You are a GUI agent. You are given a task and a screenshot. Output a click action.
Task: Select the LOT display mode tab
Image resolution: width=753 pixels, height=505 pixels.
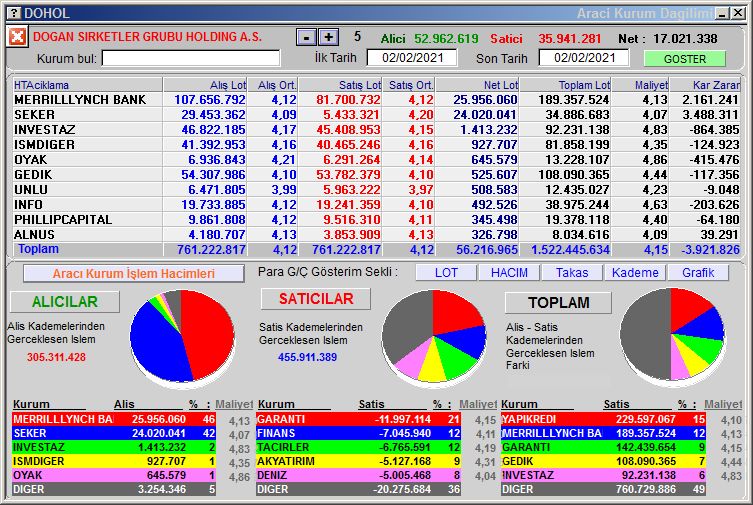pos(446,273)
